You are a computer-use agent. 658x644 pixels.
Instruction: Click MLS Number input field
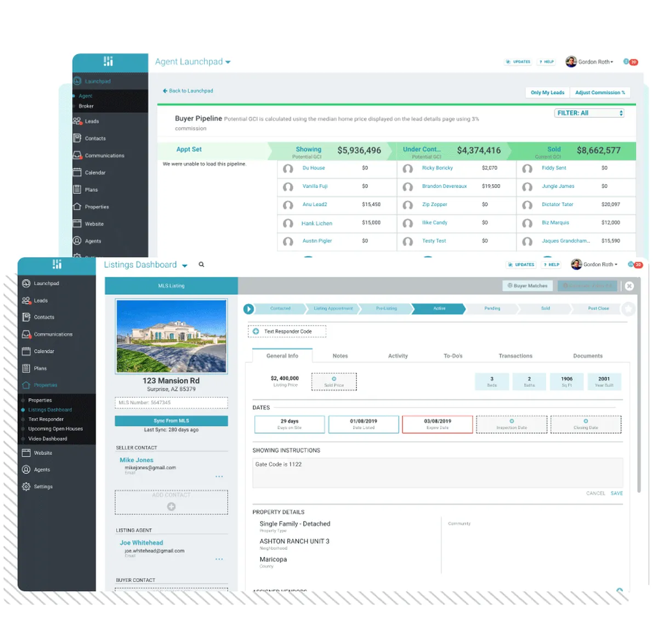click(171, 403)
